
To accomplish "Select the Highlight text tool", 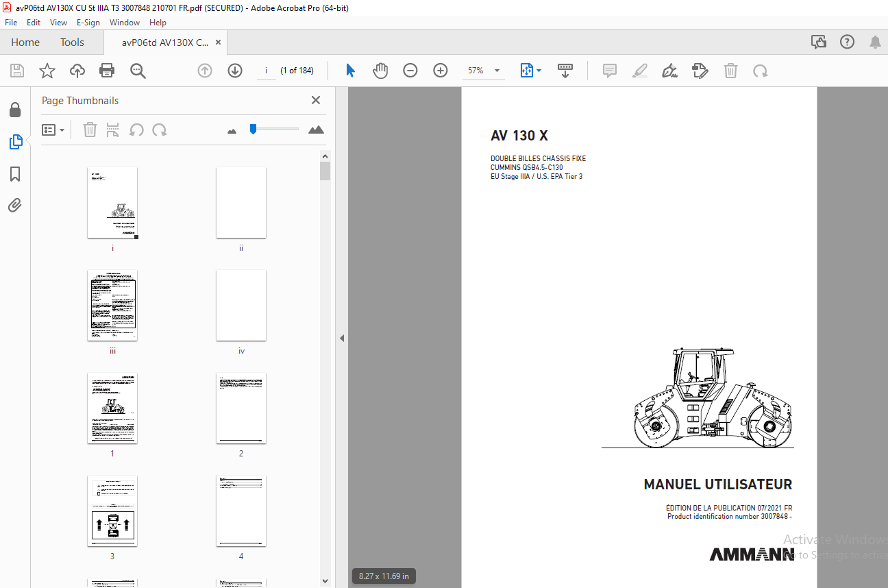I will 639,71.
